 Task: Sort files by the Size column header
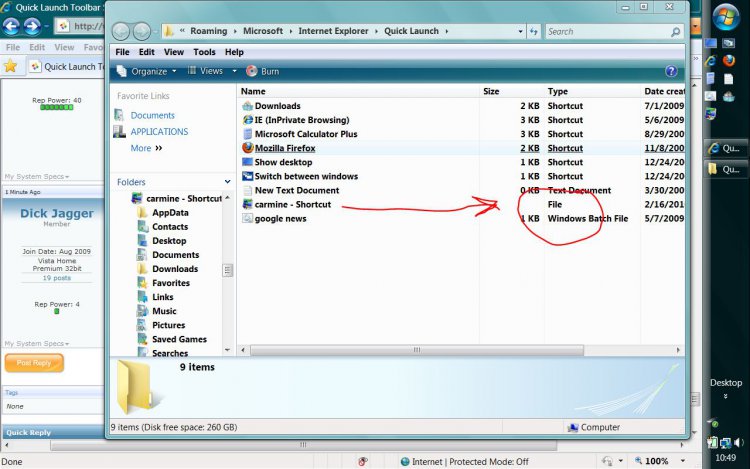pos(491,91)
